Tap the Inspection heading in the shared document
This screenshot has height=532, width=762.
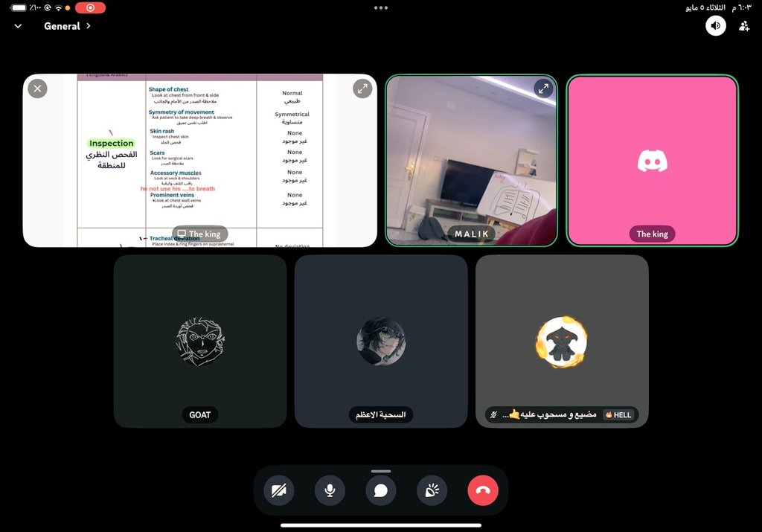(x=112, y=144)
